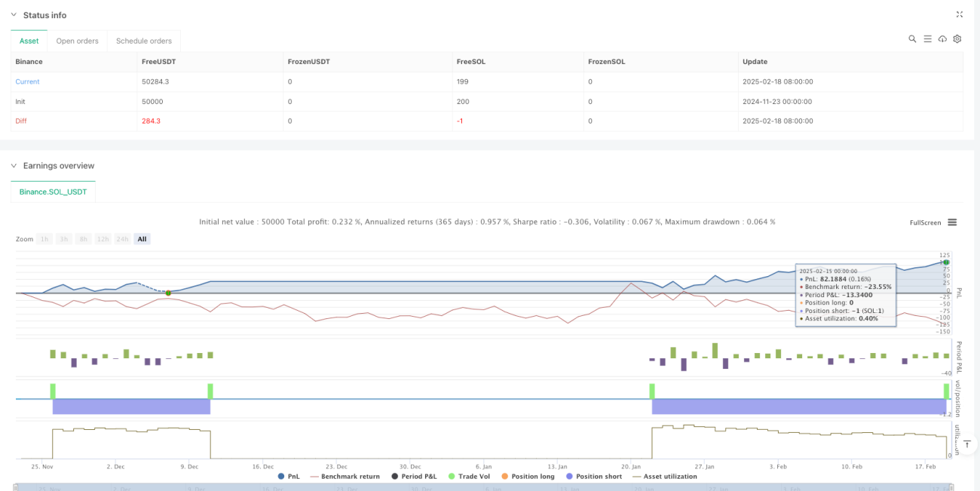
Task: Click the fullscreen collapse arrows icon
Action: point(960,14)
